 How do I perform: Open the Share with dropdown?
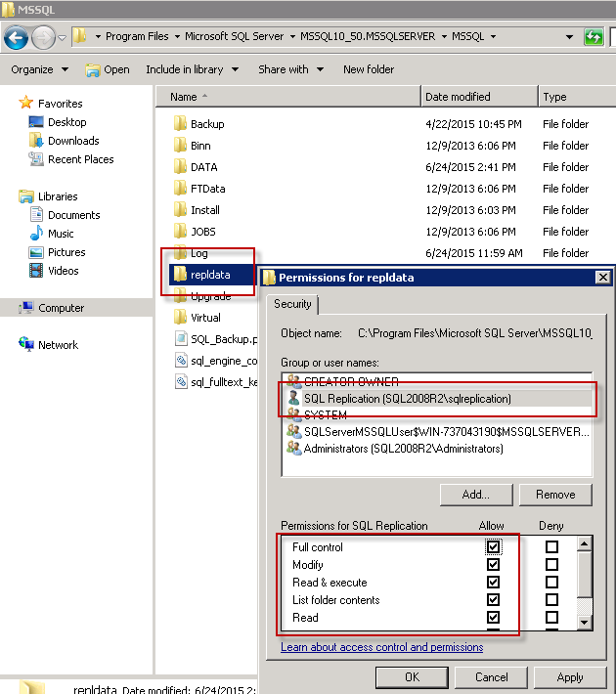click(291, 69)
